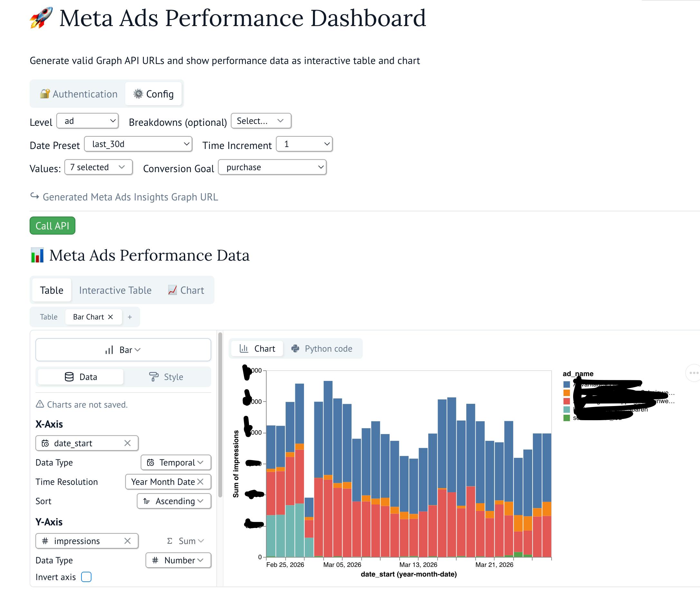Open the Bar chart type selector
This screenshot has width=700, height=592.
(123, 350)
